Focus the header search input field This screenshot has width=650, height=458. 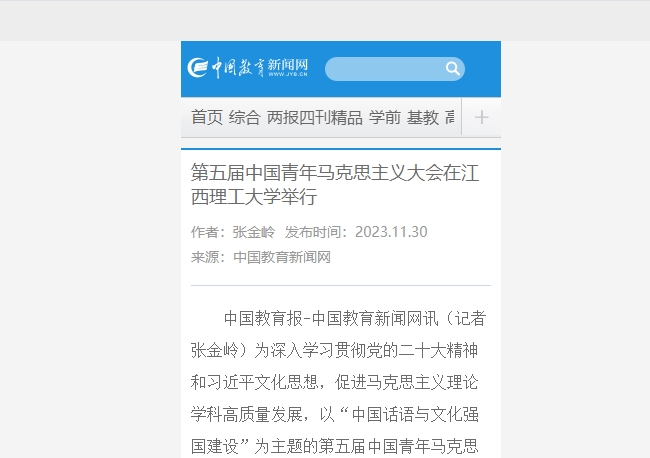[385, 69]
